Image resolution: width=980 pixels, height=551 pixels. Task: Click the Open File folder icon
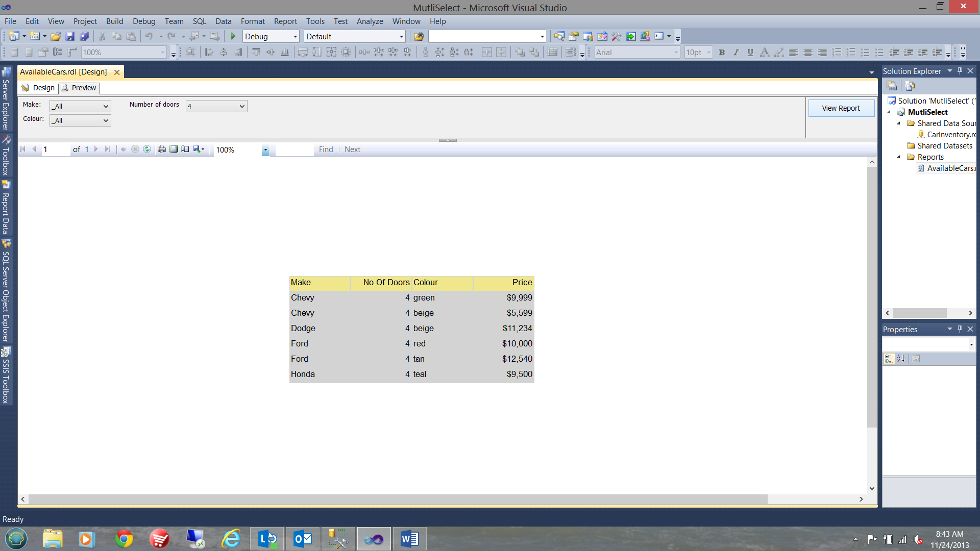click(x=56, y=36)
